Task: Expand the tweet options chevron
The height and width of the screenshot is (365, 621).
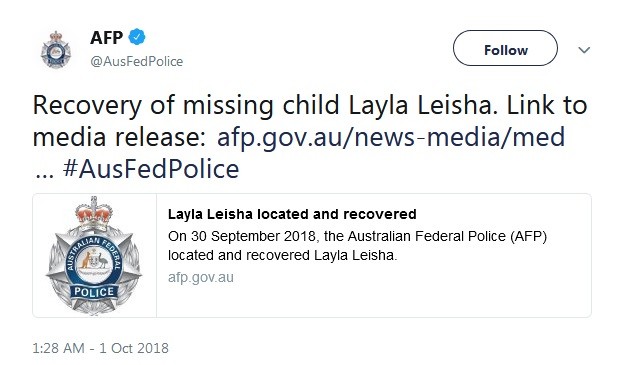Action: pyautogui.click(x=584, y=50)
